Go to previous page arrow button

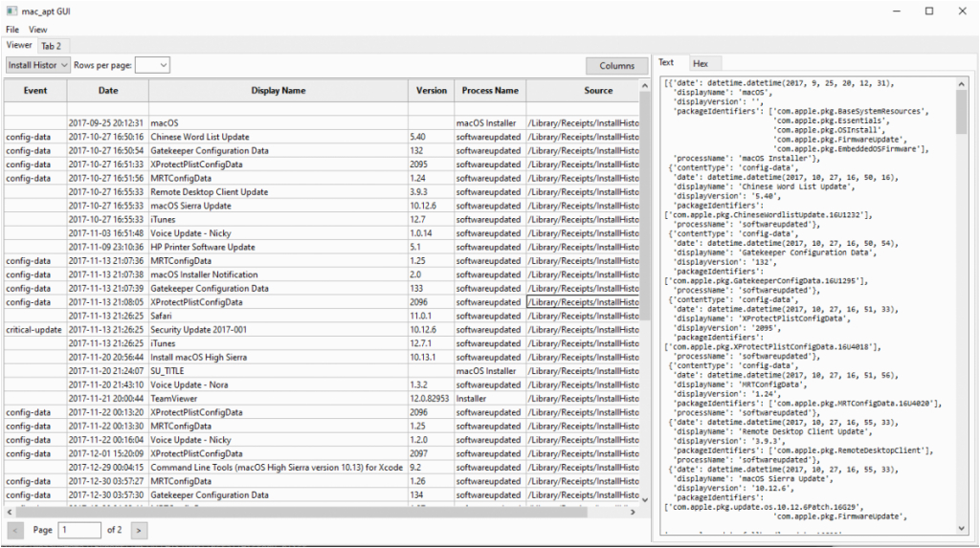click(16, 529)
